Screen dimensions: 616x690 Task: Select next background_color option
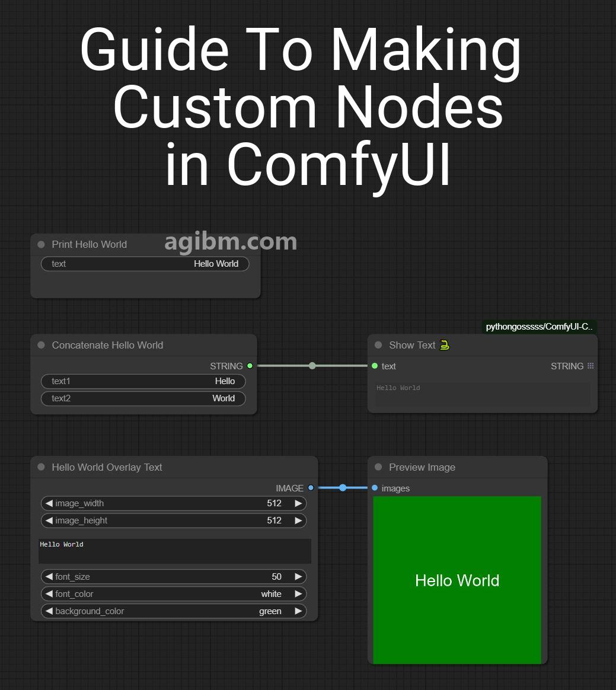pyautogui.click(x=298, y=611)
